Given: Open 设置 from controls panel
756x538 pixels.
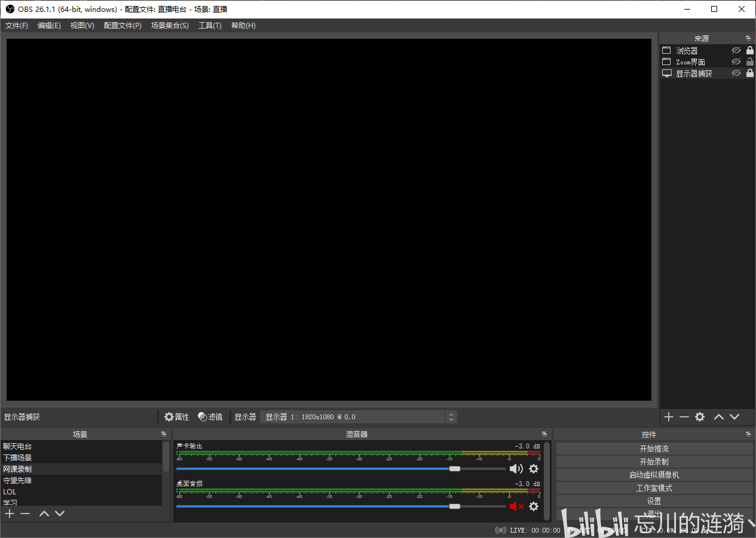Looking at the screenshot, I should tap(654, 501).
